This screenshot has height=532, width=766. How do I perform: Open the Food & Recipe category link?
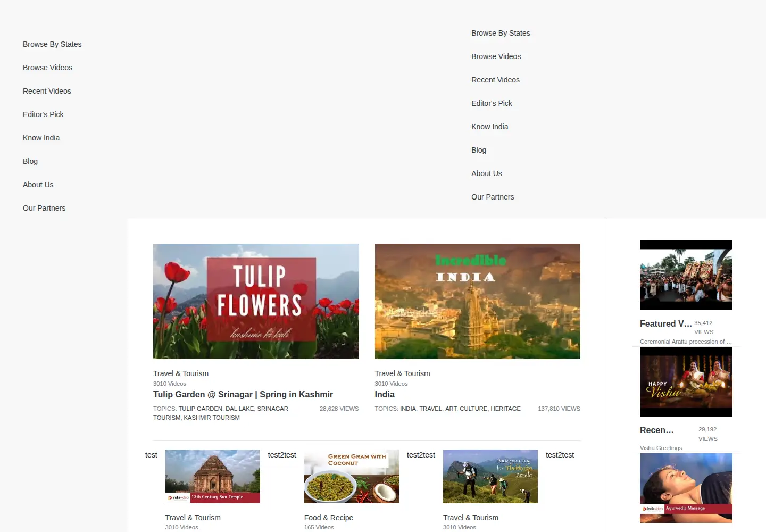pos(329,518)
